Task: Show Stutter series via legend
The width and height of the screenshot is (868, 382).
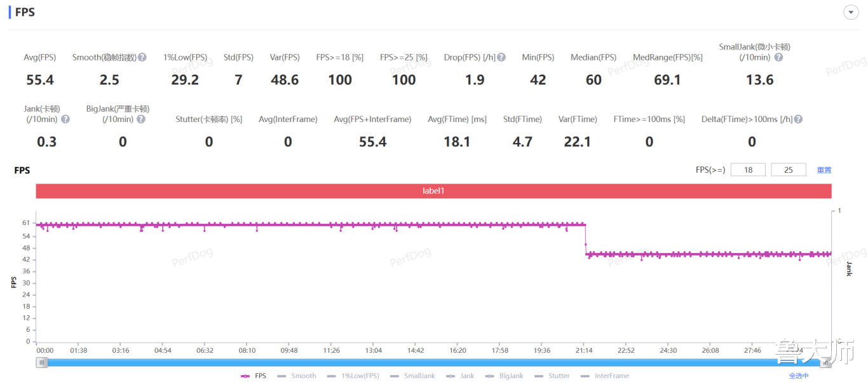Action: tap(552, 376)
